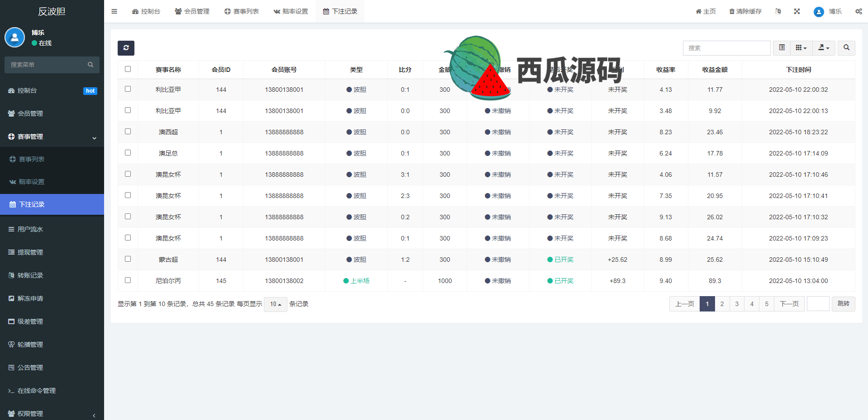
Task: Open 控制台 in the sidebar
Action: [52, 90]
